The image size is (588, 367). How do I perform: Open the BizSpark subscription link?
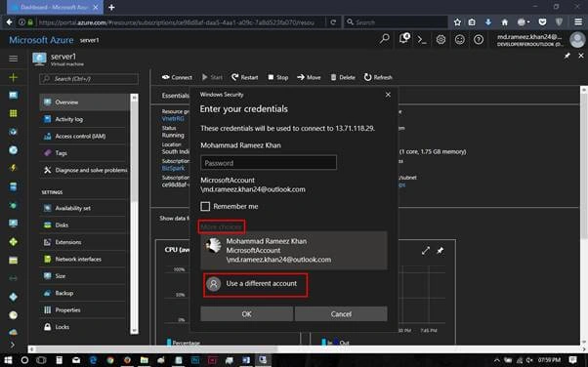tap(173, 168)
